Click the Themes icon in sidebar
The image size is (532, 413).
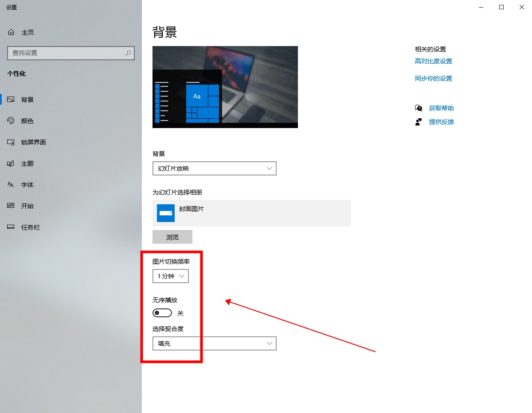[11, 164]
